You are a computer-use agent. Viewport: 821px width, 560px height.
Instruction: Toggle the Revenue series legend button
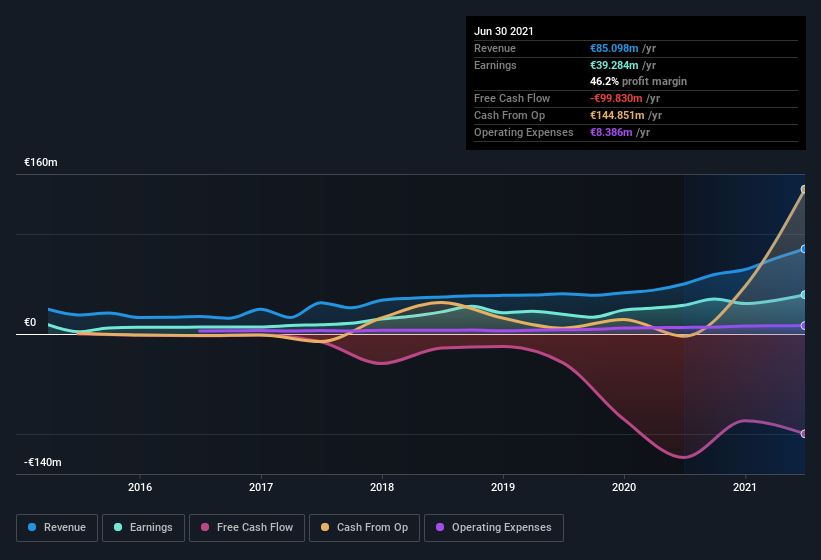coord(57,528)
